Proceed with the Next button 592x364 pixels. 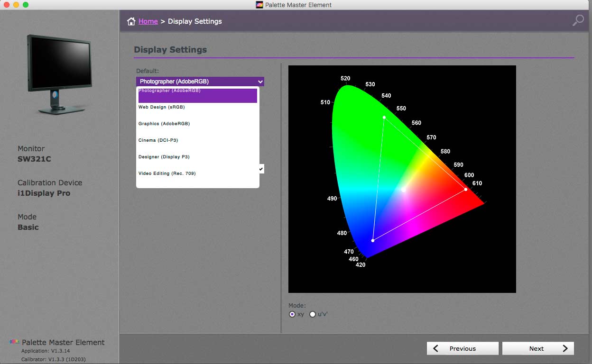[538, 348]
